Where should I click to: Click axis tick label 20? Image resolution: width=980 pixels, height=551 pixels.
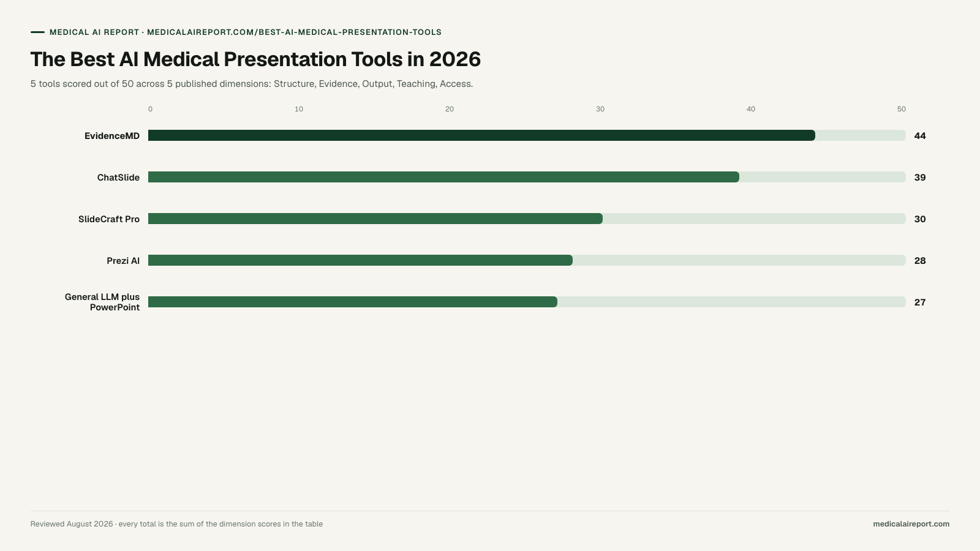pos(450,109)
